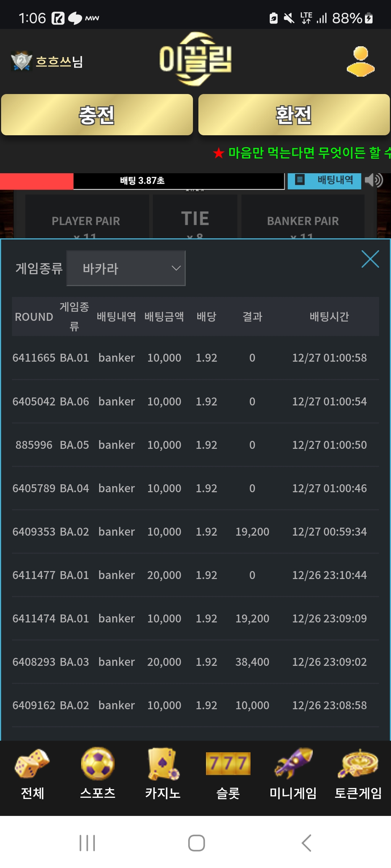Tap the 이끌림 site logo
This screenshot has width=391, height=868.
195,59
